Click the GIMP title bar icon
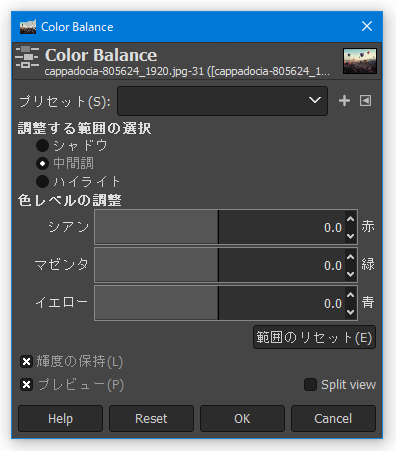This screenshot has height=451, width=396. [28, 27]
